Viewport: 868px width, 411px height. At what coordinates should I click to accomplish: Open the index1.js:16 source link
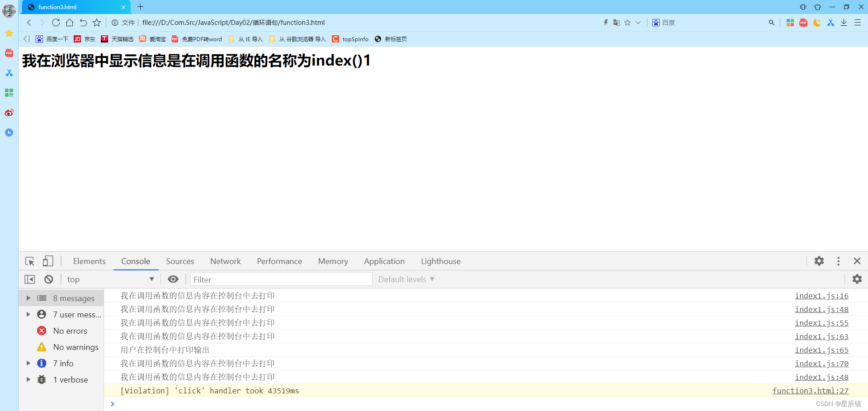[821, 296]
